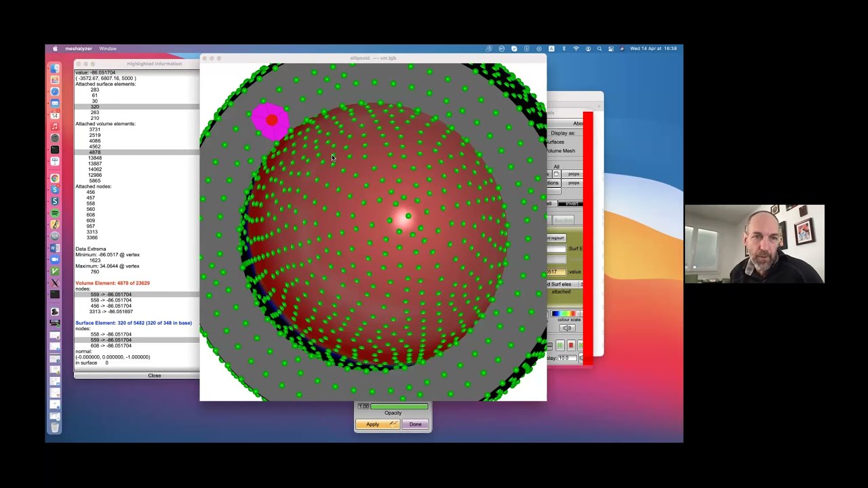Launch Safari from the Dock
The image size is (868, 488).
coord(55,91)
